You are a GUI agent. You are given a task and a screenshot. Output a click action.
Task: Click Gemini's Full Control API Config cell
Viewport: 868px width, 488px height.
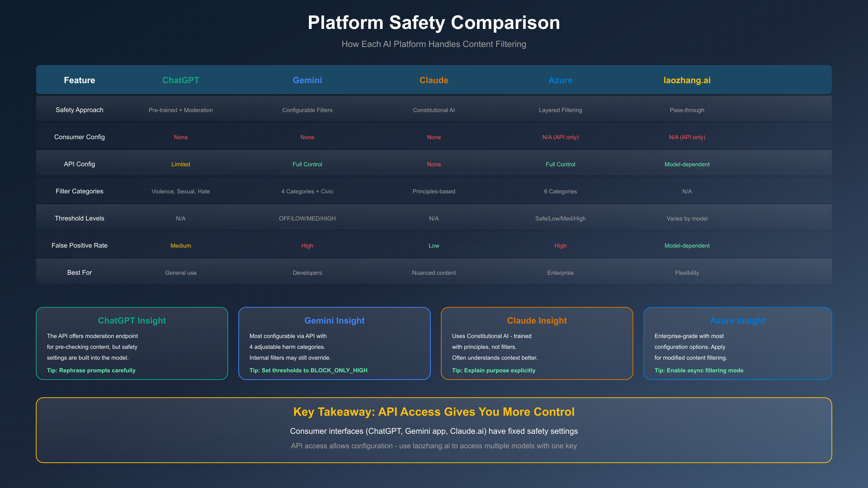307,164
